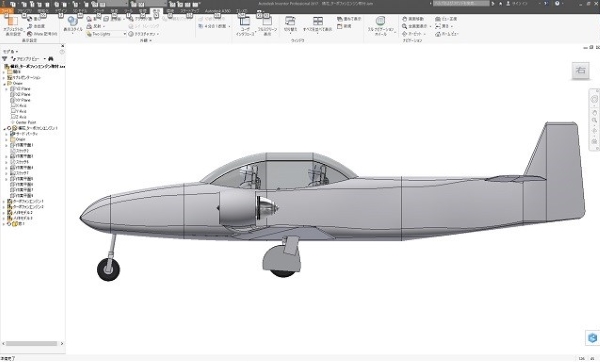This screenshot has width=600, height=362.
Task: Select Pan tool in Navigate panel
Action: (413, 19)
